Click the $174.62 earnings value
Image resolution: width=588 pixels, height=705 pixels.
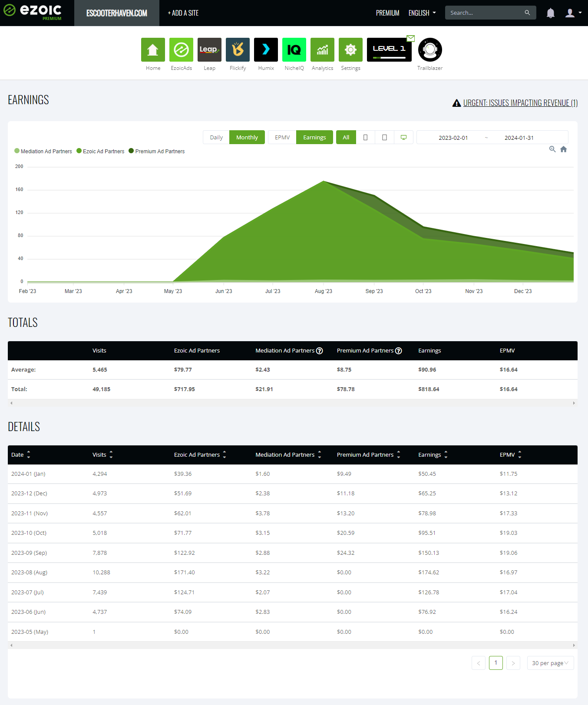pos(429,573)
